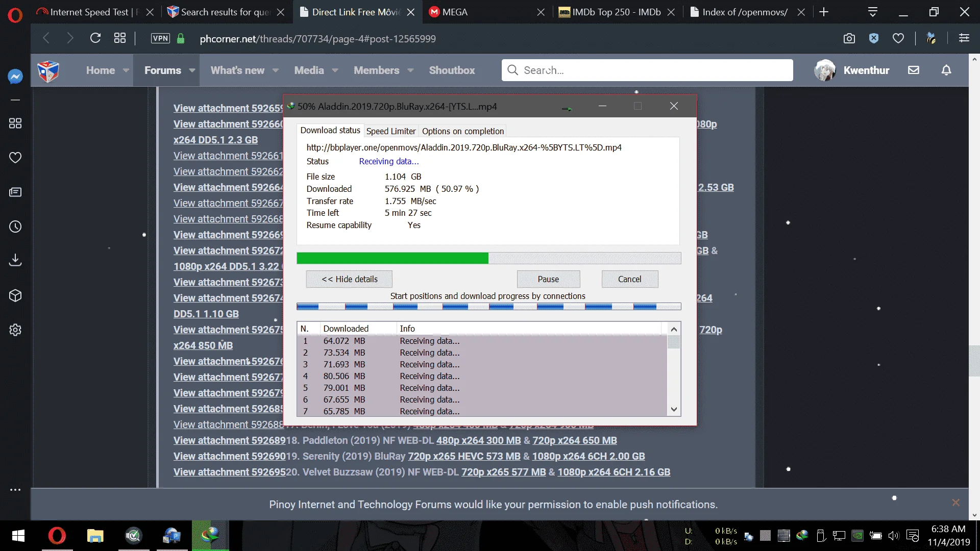Open Velvet Buzzsaw 720p x265 577 MB link

point(503,472)
